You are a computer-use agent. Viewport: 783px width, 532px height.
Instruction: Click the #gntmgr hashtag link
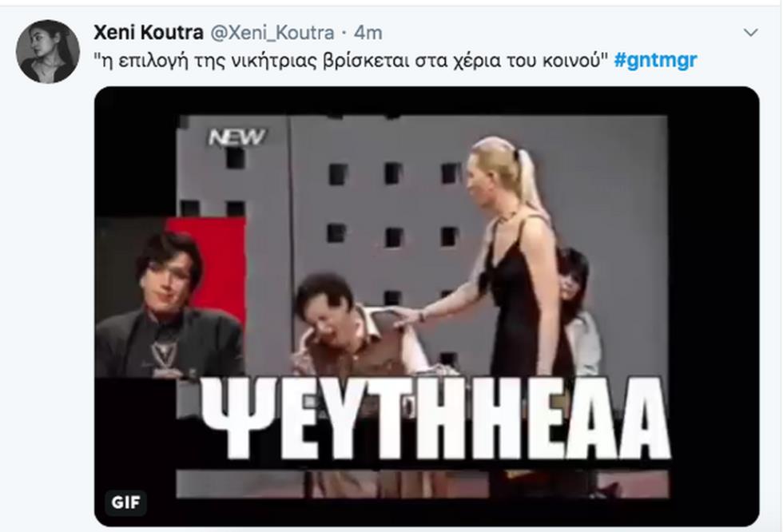655,61
